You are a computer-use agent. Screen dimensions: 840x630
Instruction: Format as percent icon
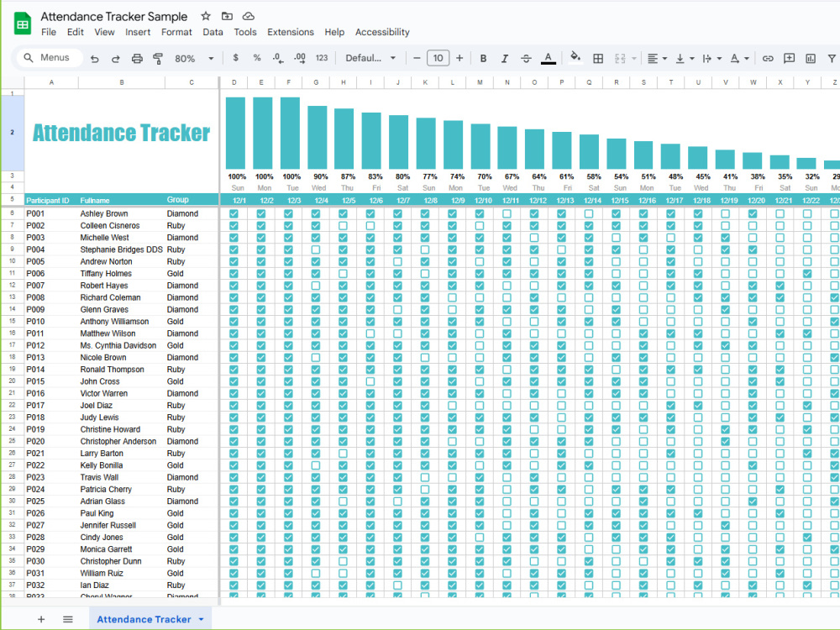pos(256,58)
